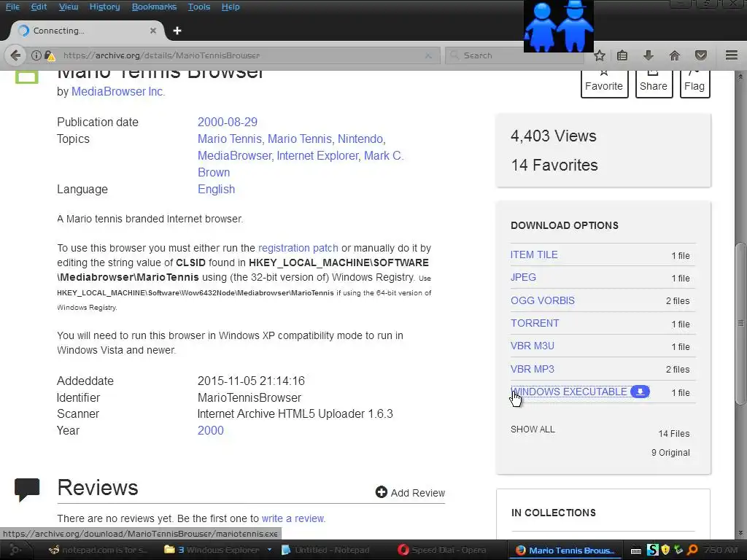747x560 pixels.
Task: Open the VBR MP3 download option
Action: [x=532, y=369]
